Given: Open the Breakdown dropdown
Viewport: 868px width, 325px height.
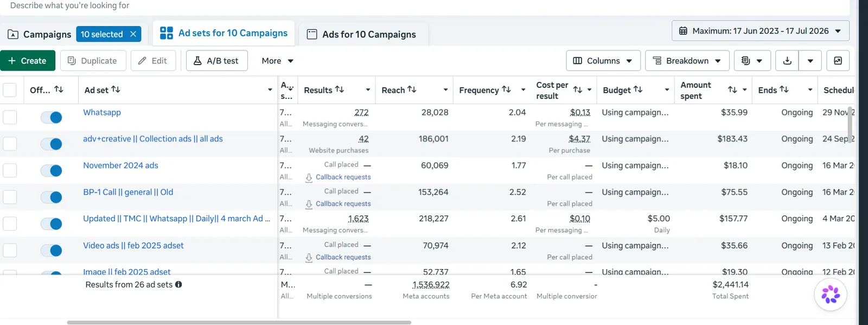Looking at the screenshot, I should 686,61.
